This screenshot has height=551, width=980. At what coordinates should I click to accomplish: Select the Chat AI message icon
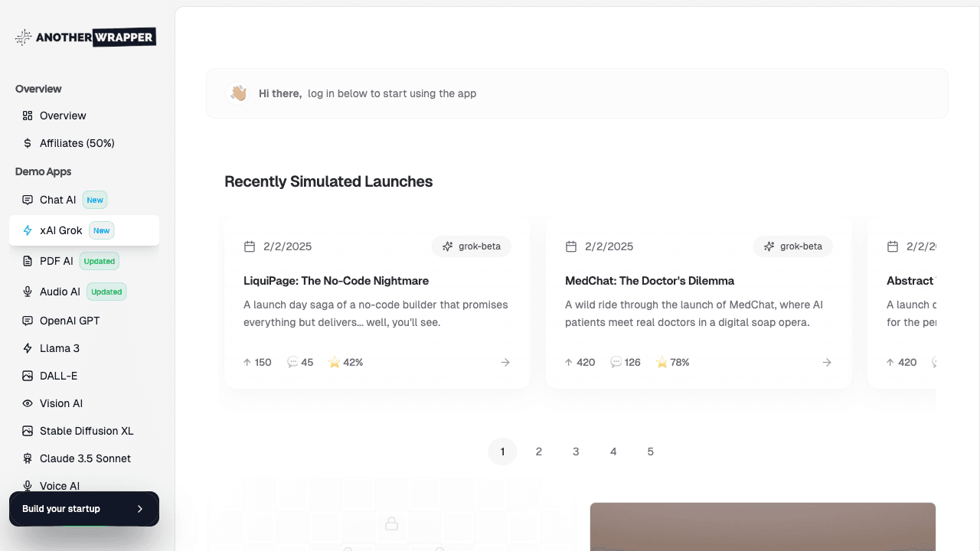click(28, 200)
